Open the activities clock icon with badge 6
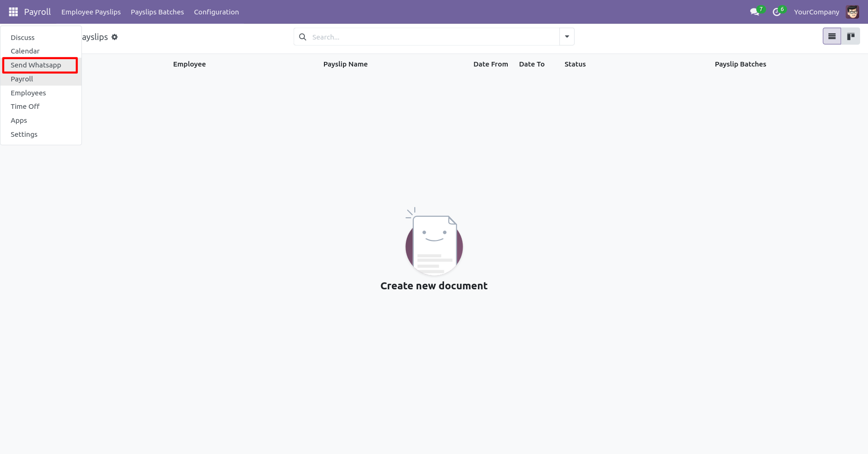The width and height of the screenshot is (868, 454). 777,12
